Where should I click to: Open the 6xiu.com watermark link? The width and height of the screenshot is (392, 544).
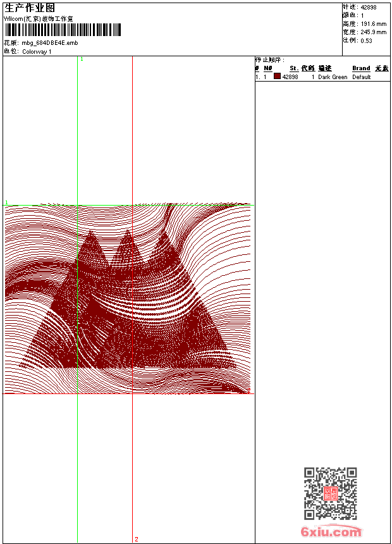[x=331, y=532]
